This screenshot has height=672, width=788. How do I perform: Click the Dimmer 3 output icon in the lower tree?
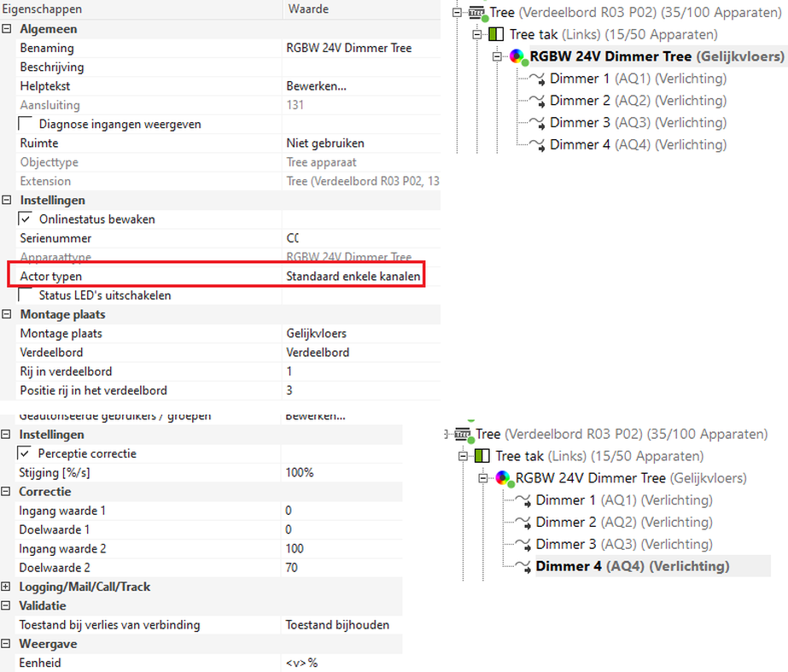pyautogui.click(x=523, y=545)
